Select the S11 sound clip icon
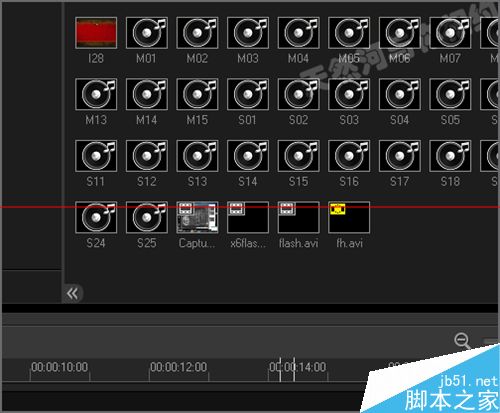The image size is (500, 413). pos(96,156)
